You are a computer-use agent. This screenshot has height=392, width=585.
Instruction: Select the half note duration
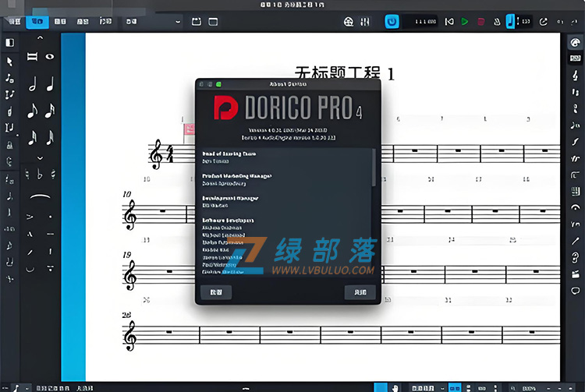pos(33,84)
